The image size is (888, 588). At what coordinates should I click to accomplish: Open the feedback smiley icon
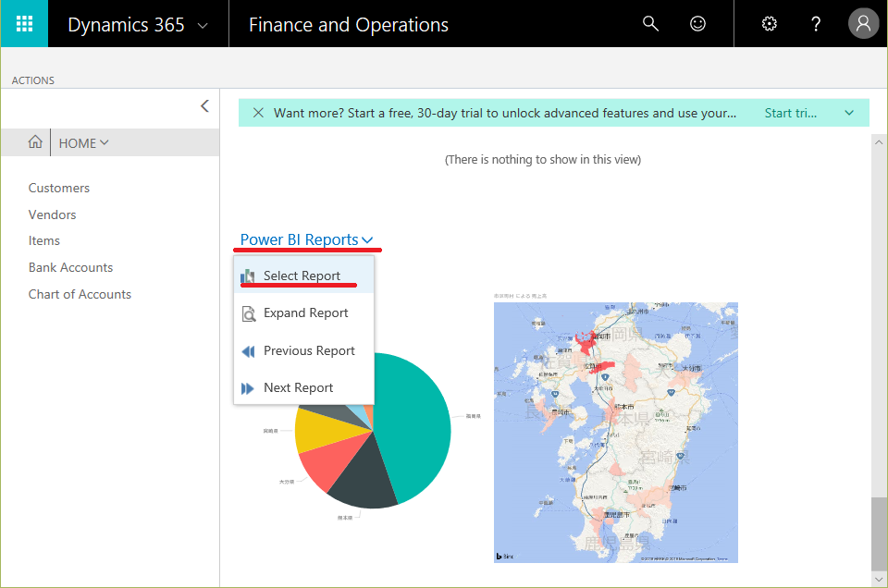697,24
